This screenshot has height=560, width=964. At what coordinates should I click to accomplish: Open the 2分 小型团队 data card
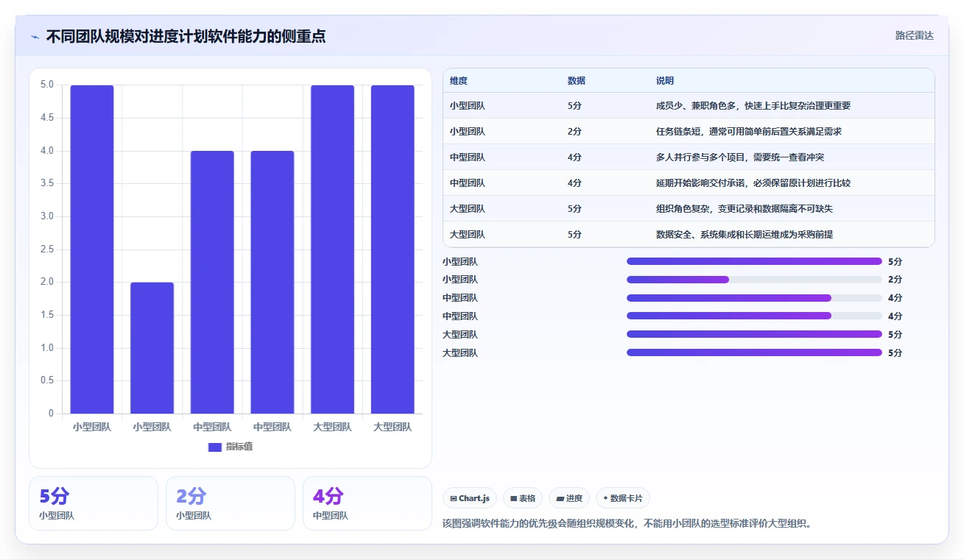231,503
